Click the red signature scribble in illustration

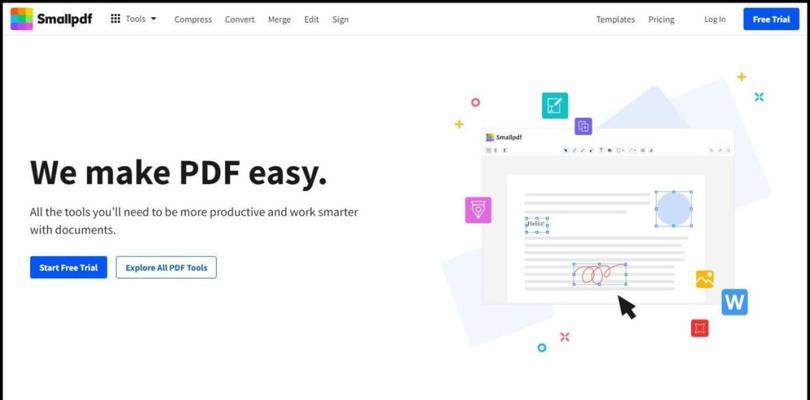point(600,274)
